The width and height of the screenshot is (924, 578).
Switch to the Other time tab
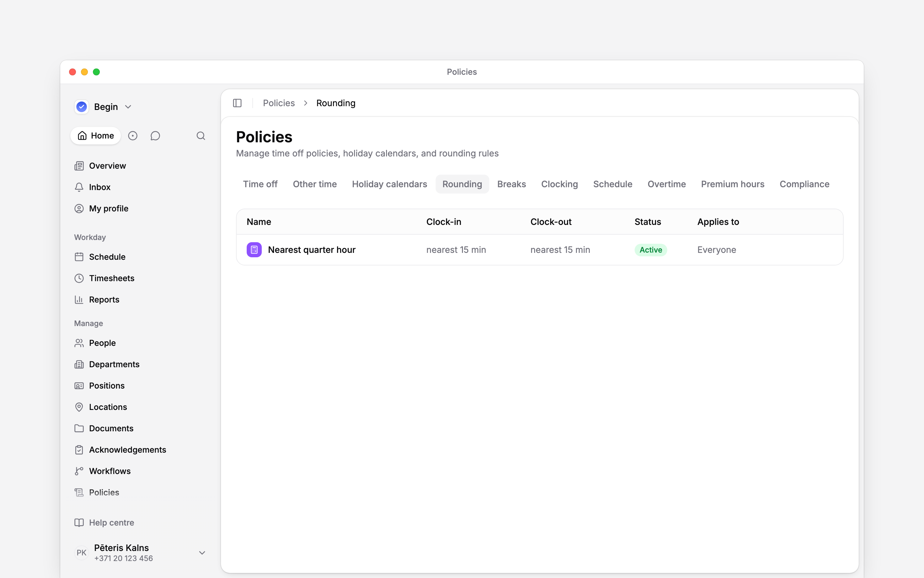(314, 184)
